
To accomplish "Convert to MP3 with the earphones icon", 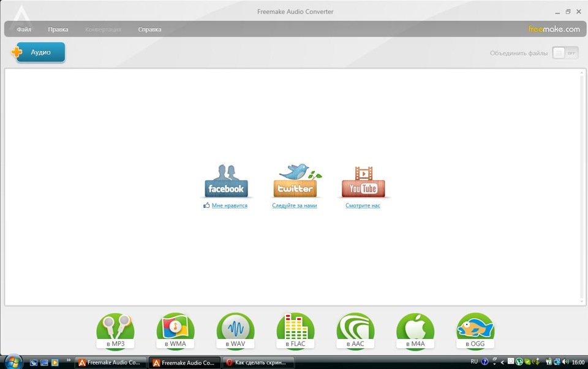I will 116,332.
